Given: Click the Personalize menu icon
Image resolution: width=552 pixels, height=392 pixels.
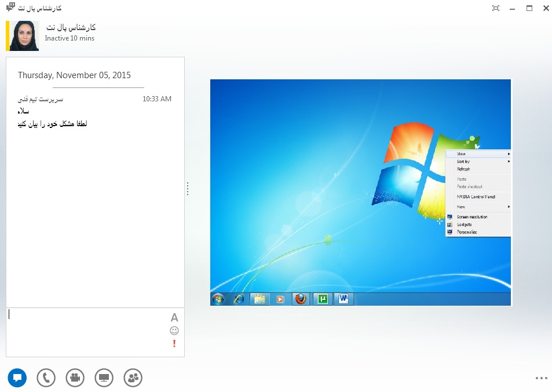Looking at the screenshot, I should coord(449,232).
